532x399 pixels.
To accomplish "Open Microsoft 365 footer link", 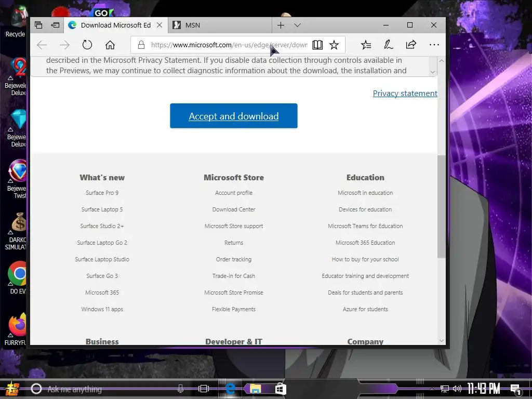I will tap(102, 292).
